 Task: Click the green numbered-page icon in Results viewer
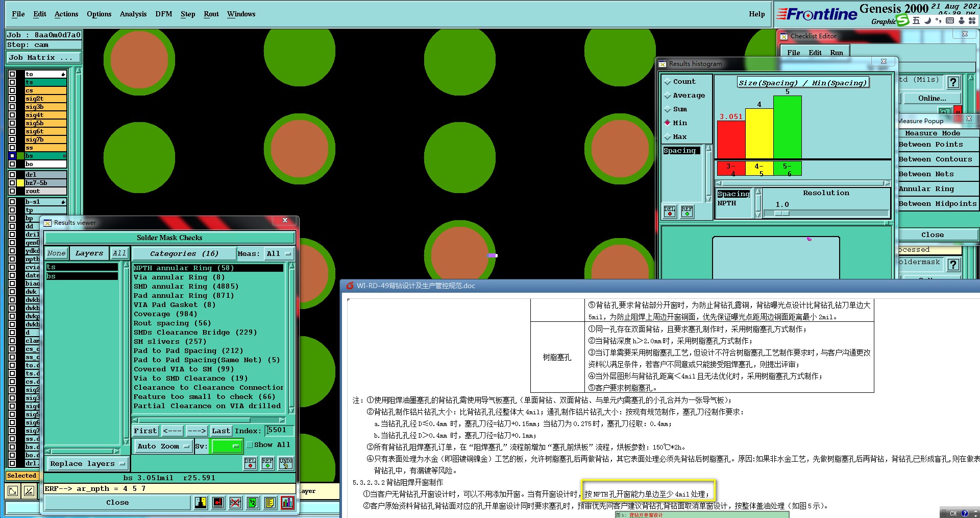pos(253,503)
